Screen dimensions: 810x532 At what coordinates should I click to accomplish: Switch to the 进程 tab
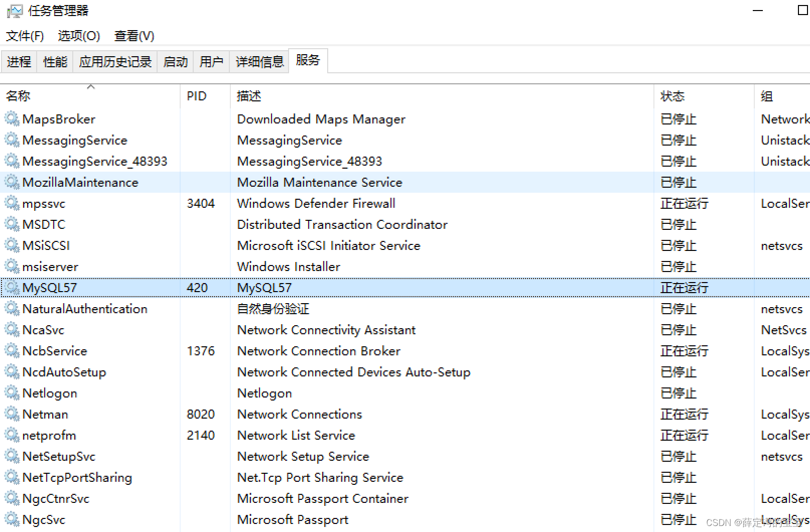[x=19, y=61]
